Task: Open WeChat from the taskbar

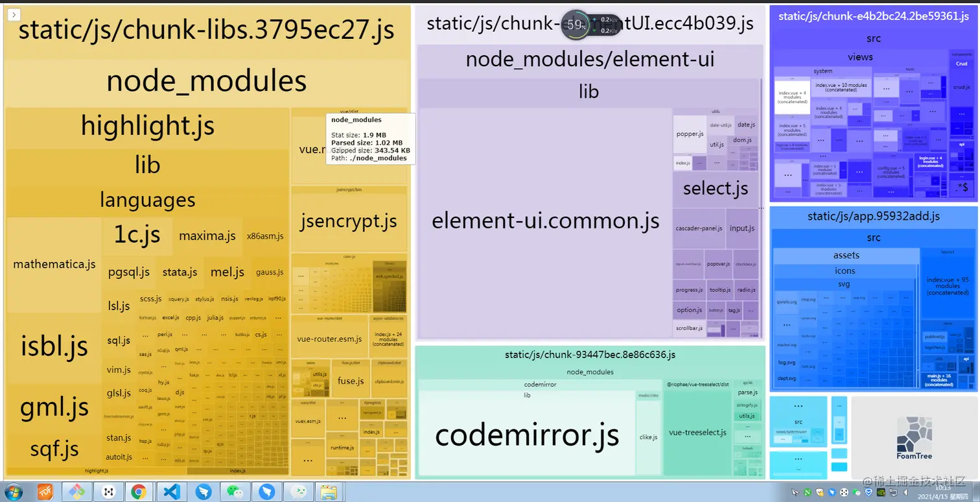Action: point(235,492)
